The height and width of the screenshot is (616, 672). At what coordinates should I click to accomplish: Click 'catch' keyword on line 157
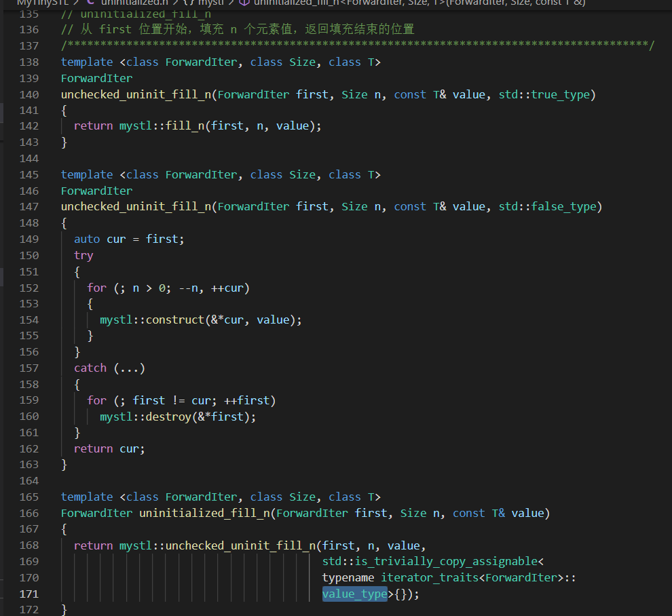click(90, 368)
